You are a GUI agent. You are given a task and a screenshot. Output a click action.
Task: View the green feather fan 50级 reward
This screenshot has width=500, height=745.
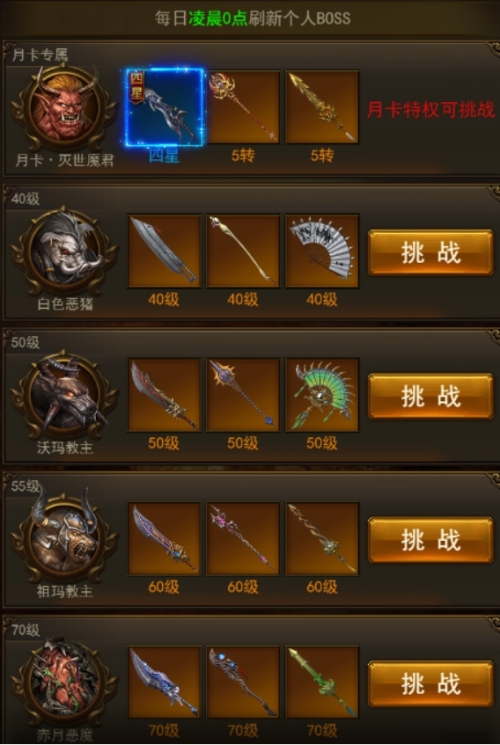coord(322,395)
